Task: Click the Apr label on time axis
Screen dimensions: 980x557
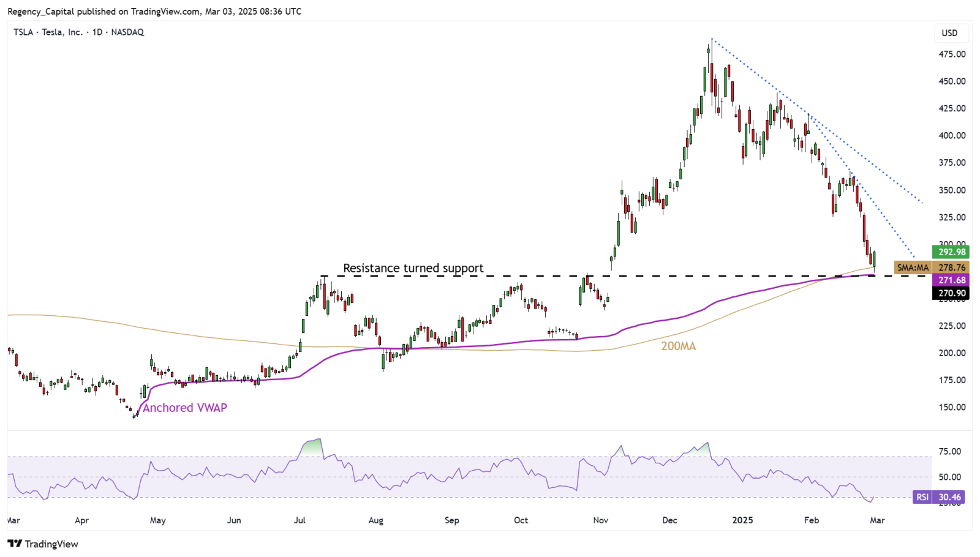Action: [x=81, y=520]
